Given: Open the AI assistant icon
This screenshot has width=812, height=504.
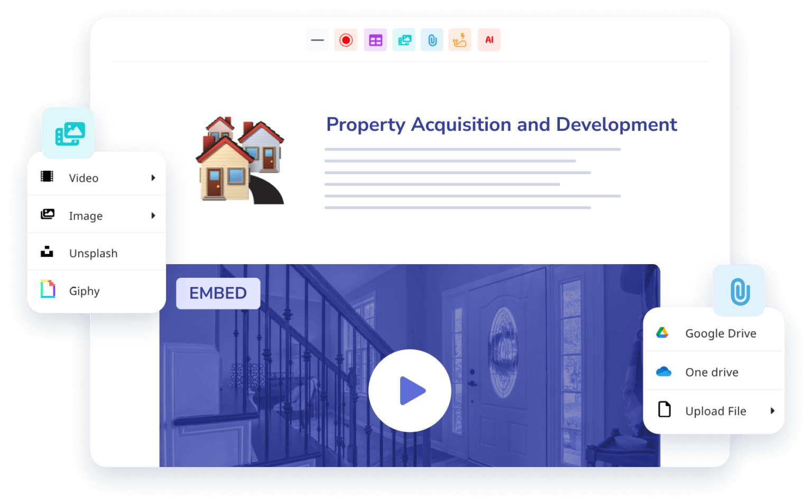Looking at the screenshot, I should pos(489,40).
